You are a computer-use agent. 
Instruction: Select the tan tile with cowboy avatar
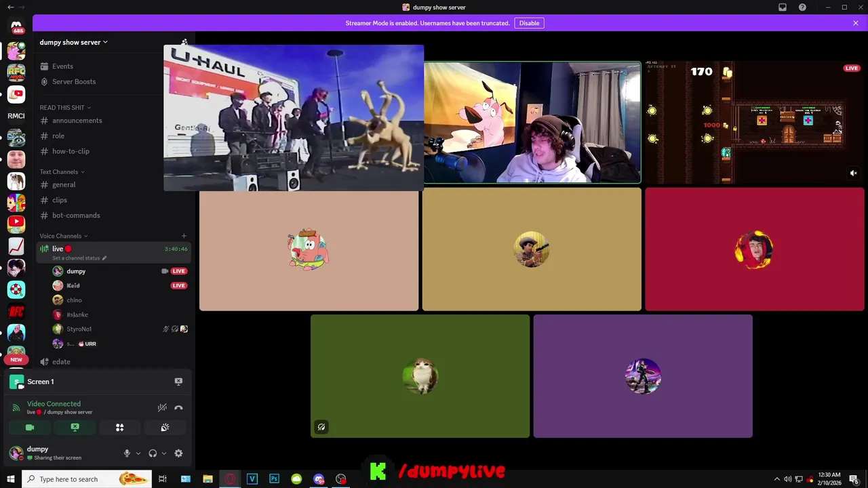(x=532, y=249)
